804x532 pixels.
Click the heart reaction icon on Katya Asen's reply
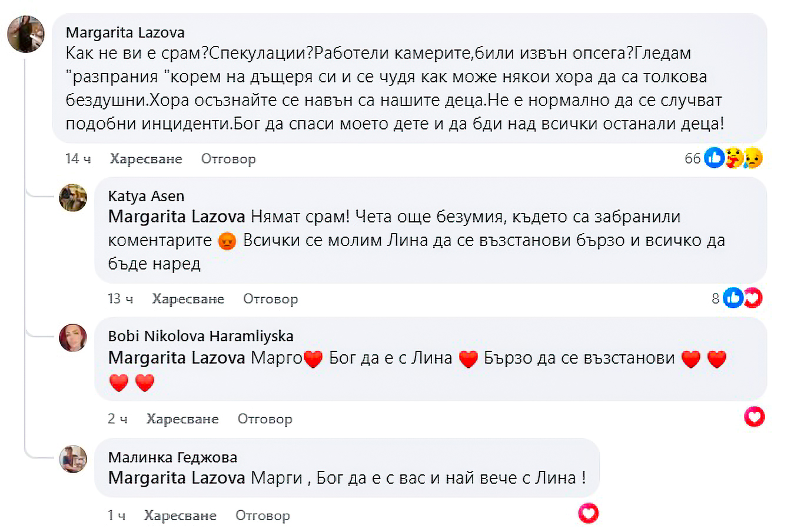tap(753, 298)
